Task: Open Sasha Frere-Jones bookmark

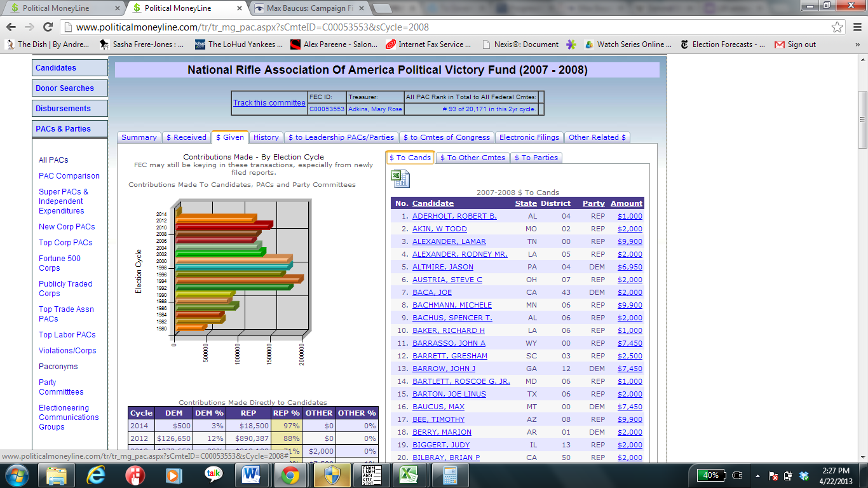Action: tap(142, 44)
